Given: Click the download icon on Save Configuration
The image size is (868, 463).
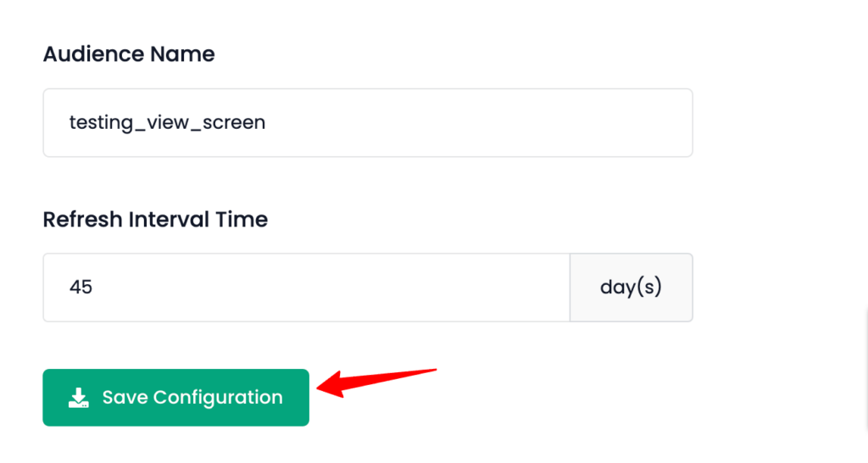Looking at the screenshot, I should [x=79, y=398].
